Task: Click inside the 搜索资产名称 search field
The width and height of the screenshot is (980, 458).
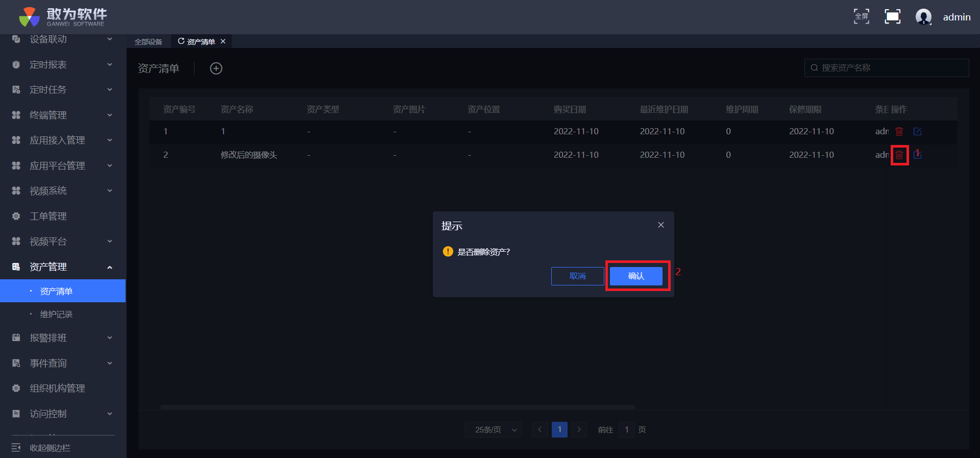Action: pos(887,68)
